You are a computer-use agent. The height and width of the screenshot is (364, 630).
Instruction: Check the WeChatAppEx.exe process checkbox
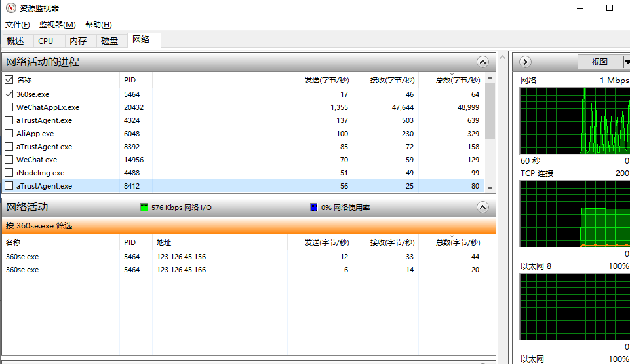(9, 107)
